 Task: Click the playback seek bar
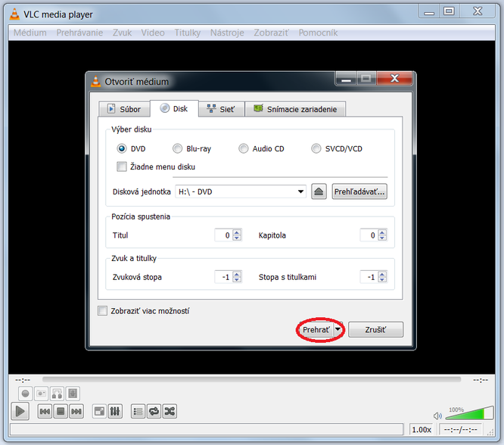point(251,380)
